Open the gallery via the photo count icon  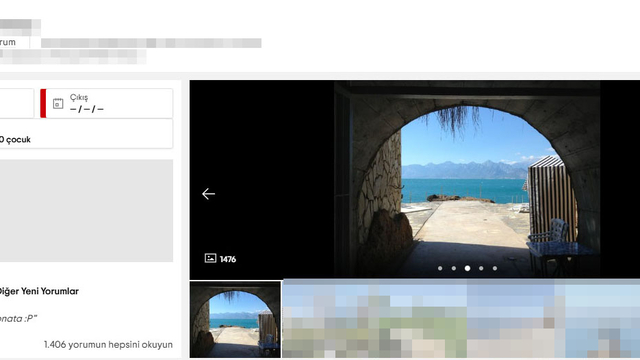coord(210,258)
